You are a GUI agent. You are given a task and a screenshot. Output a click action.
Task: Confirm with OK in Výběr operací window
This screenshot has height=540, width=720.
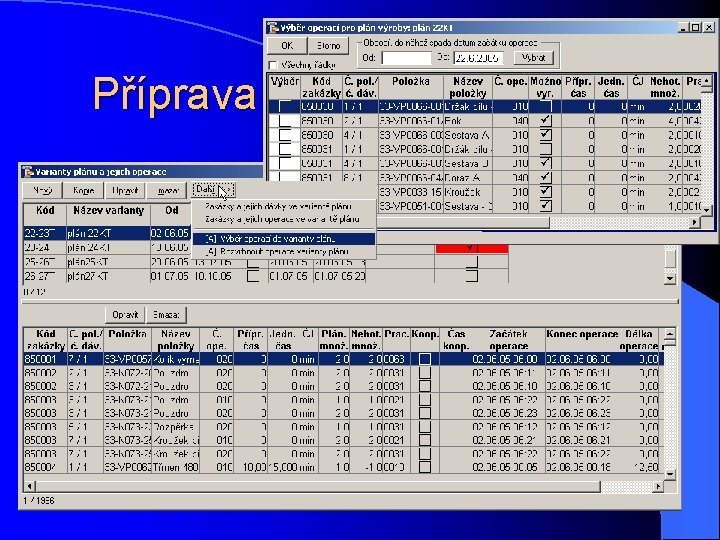[287, 45]
